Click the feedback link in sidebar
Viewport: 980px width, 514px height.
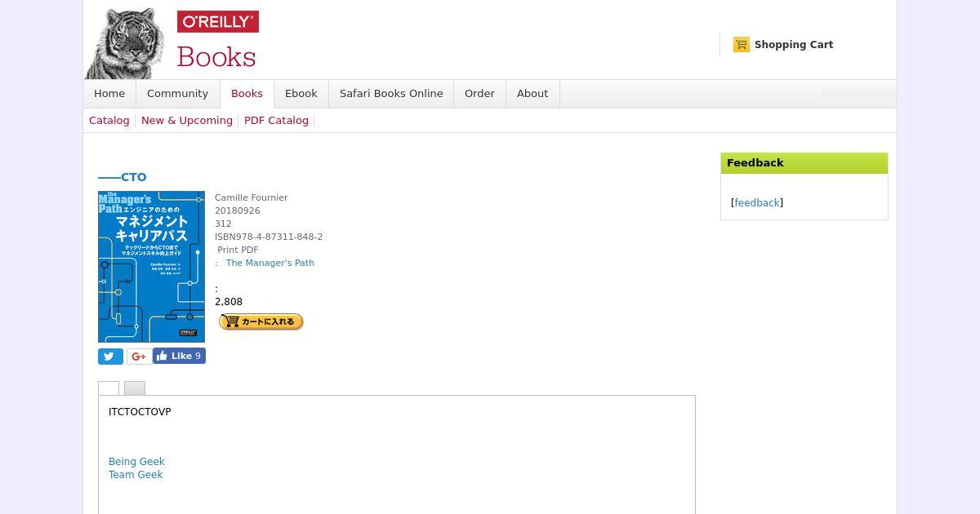pos(757,203)
